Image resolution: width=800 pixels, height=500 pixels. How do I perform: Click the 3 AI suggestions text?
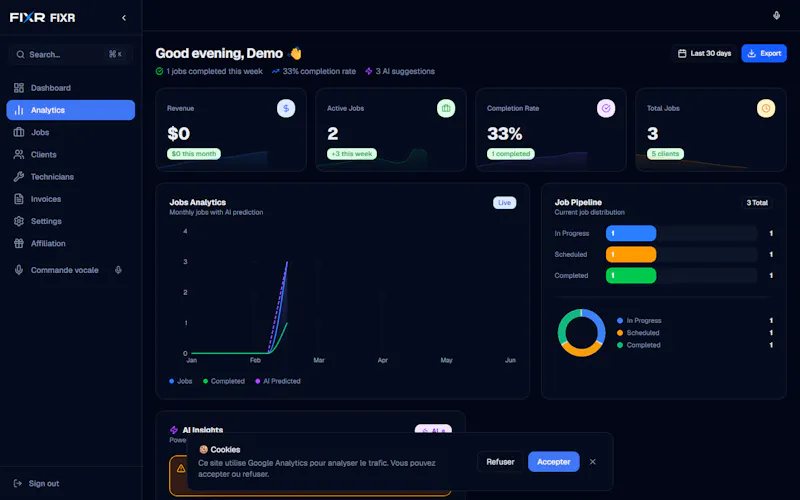[x=405, y=71]
